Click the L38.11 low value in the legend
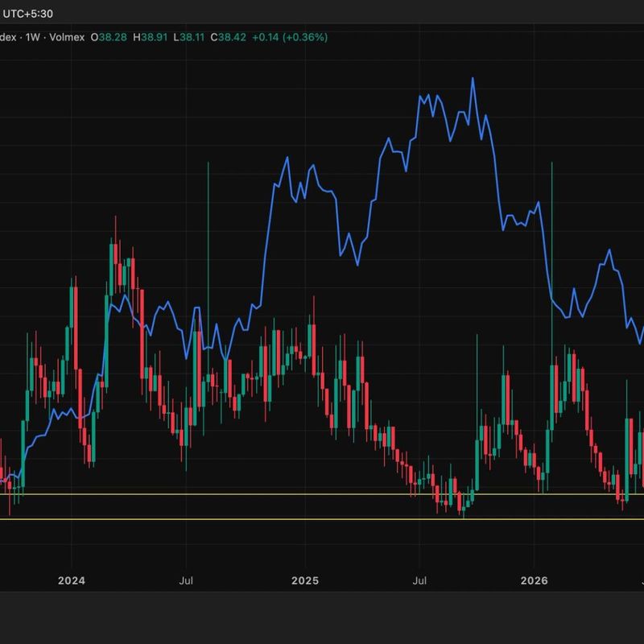Screen dimensions: 644x644 pyautogui.click(x=189, y=37)
